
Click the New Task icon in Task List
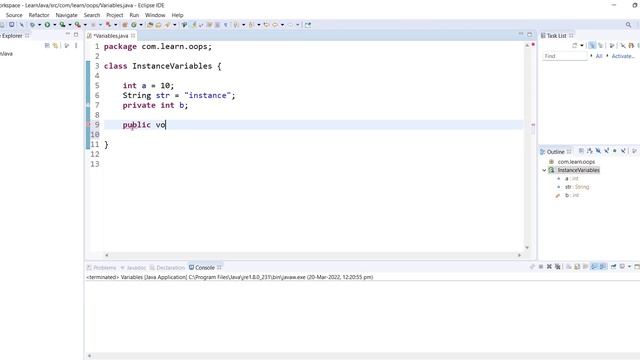[x=575, y=45]
